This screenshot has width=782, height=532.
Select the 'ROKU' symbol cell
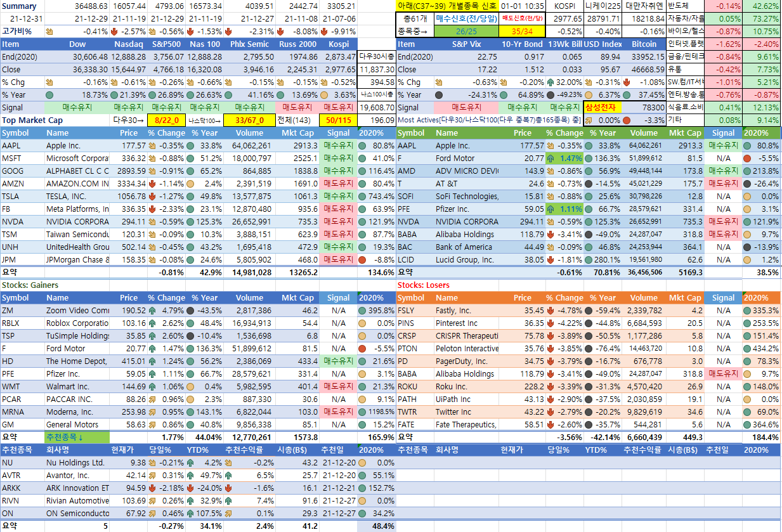click(x=415, y=386)
